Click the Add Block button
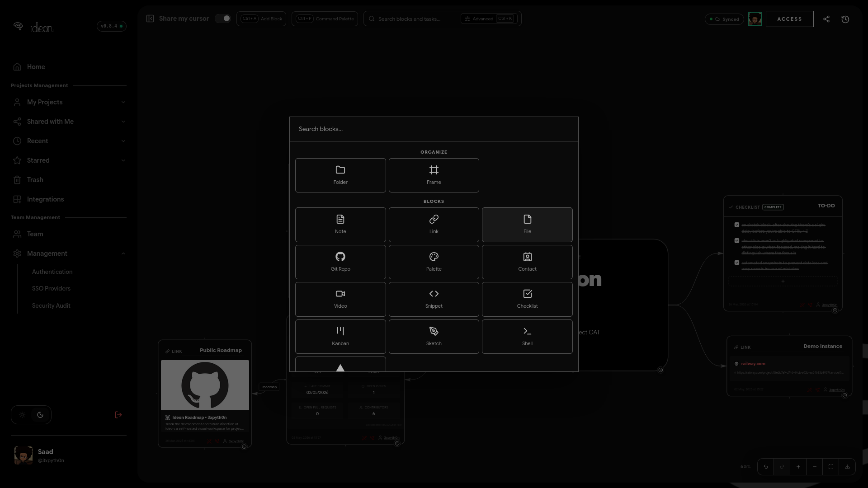This screenshot has width=868, height=488. pyautogui.click(x=261, y=19)
